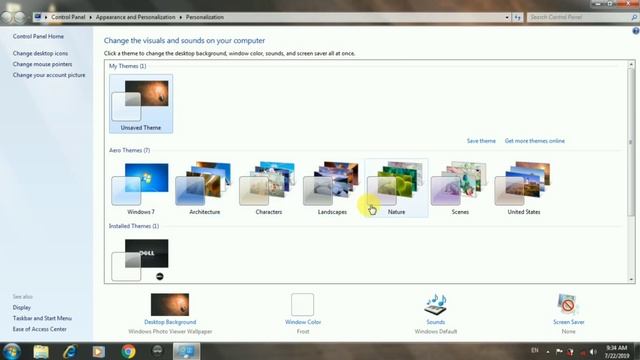Viewport: 640px width, 360px height.
Task: Open the Windows Start menu
Action: point(11,351)
